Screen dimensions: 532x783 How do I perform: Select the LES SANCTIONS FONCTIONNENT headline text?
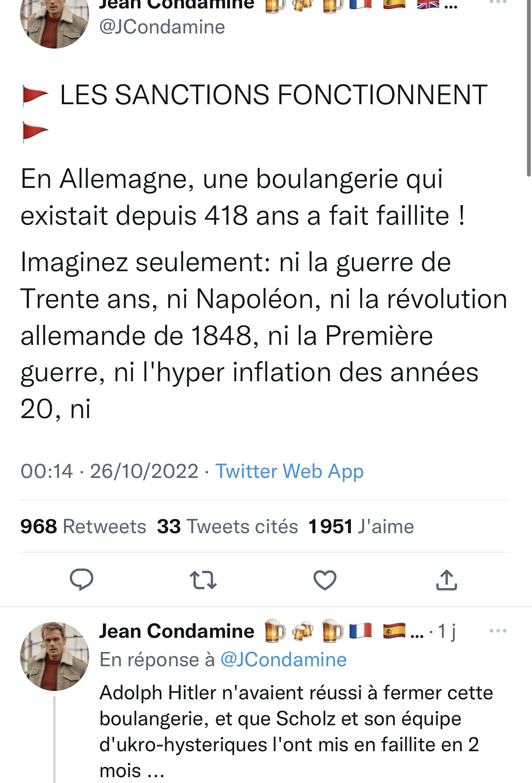(x=274, y=95)
